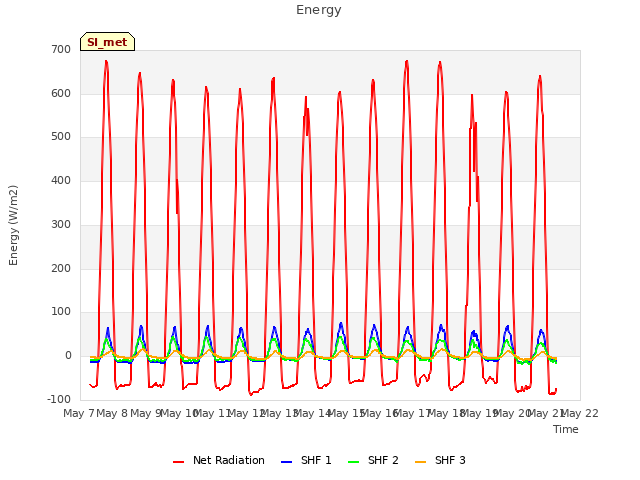The image size is (640, 480).
Task: Click the 700 y-axis tick label
Action: click(61, 49)
